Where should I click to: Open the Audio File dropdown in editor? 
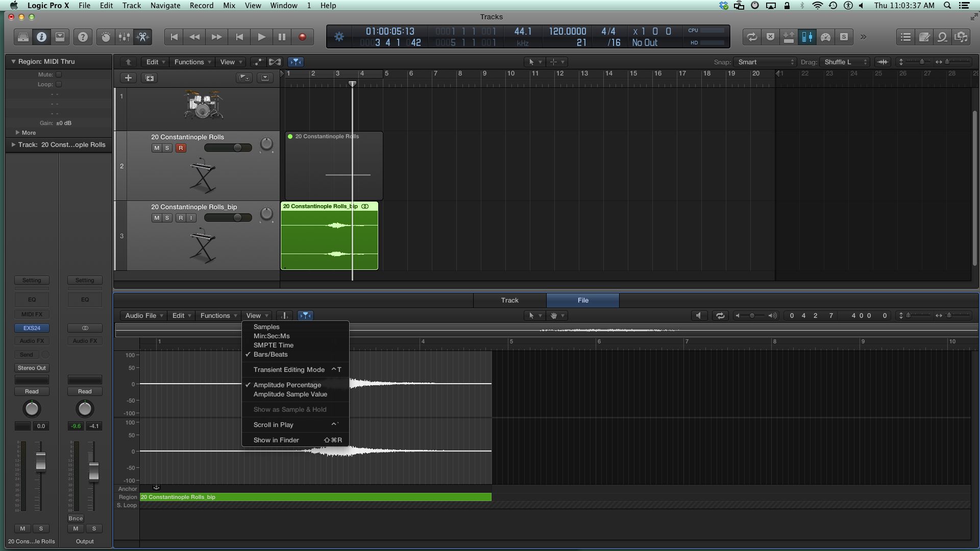tap(144, 315)
